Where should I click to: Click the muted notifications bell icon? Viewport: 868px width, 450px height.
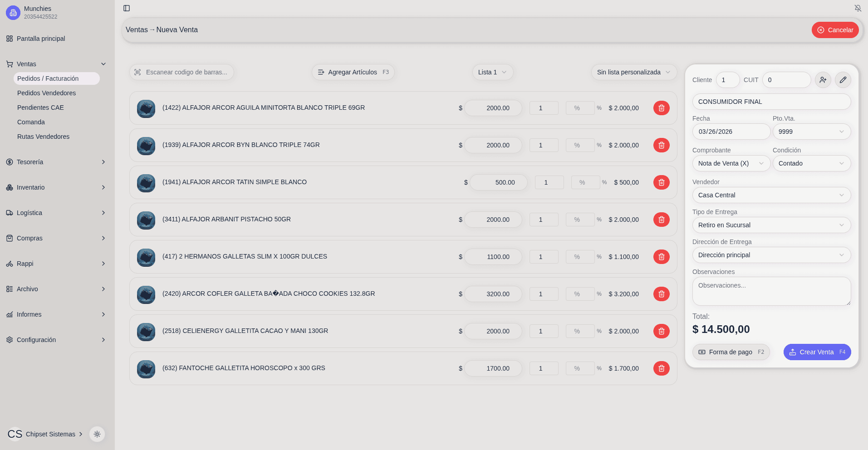coord(858,8)
